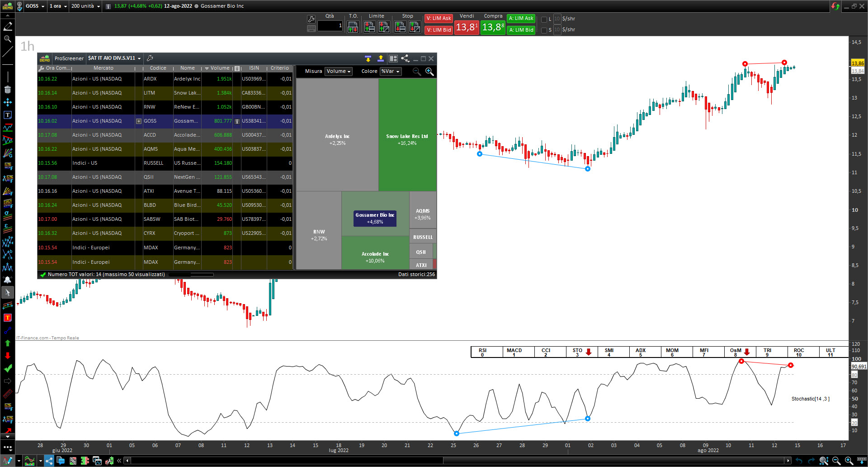Click the V: LIM Bid button
Screen dimensions: 868x467
439,30
